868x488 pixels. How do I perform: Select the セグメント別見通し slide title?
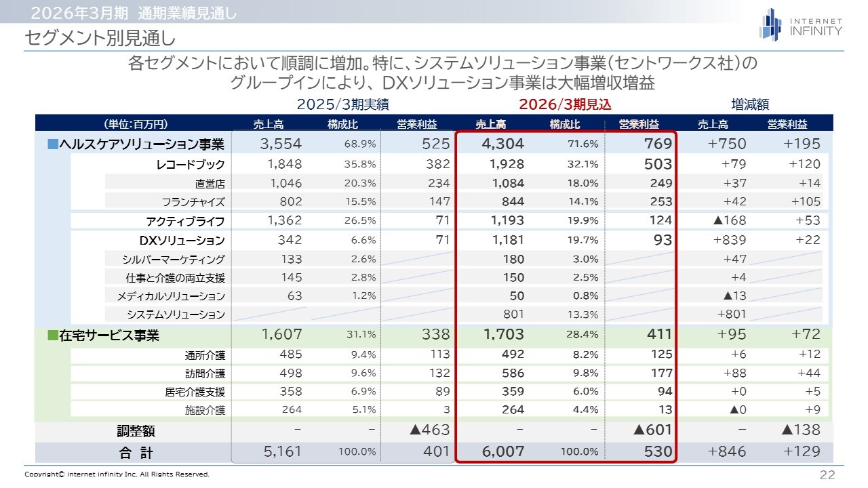click(100, 39)
